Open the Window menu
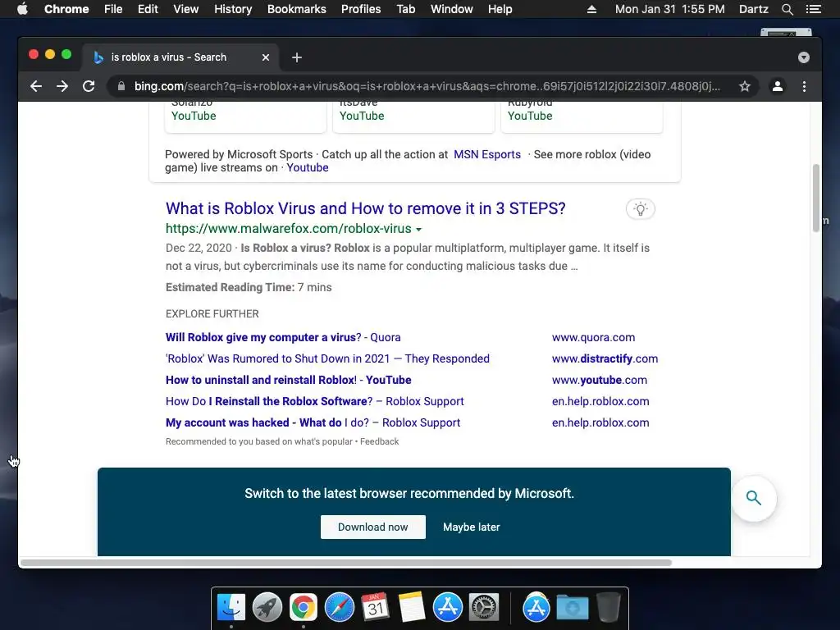 pos(452,9)
